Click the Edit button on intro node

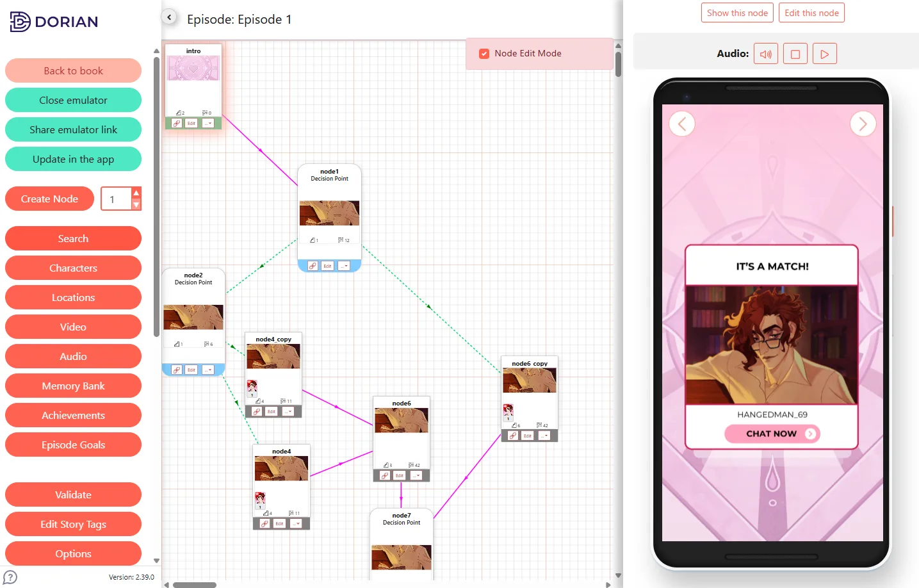191,123
